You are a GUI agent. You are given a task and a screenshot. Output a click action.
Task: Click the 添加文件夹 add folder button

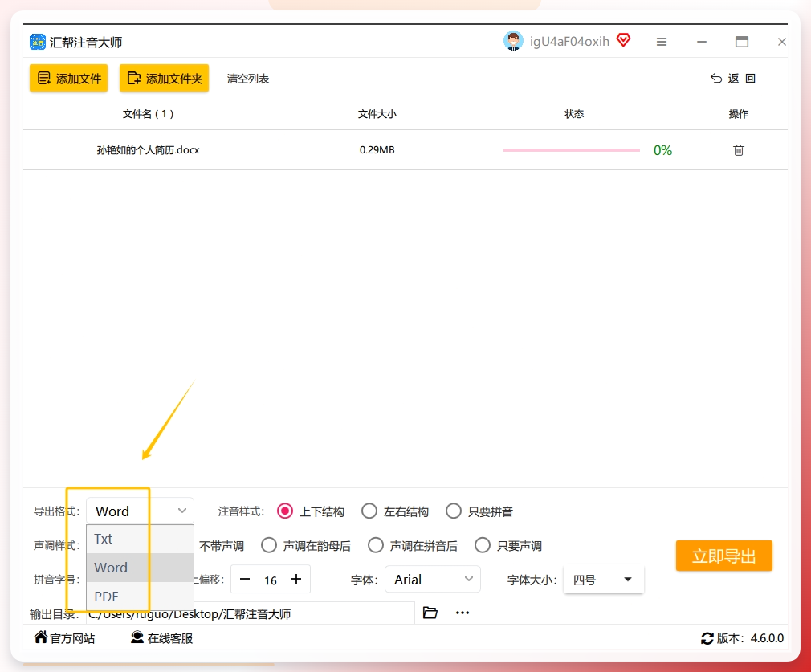164,78
